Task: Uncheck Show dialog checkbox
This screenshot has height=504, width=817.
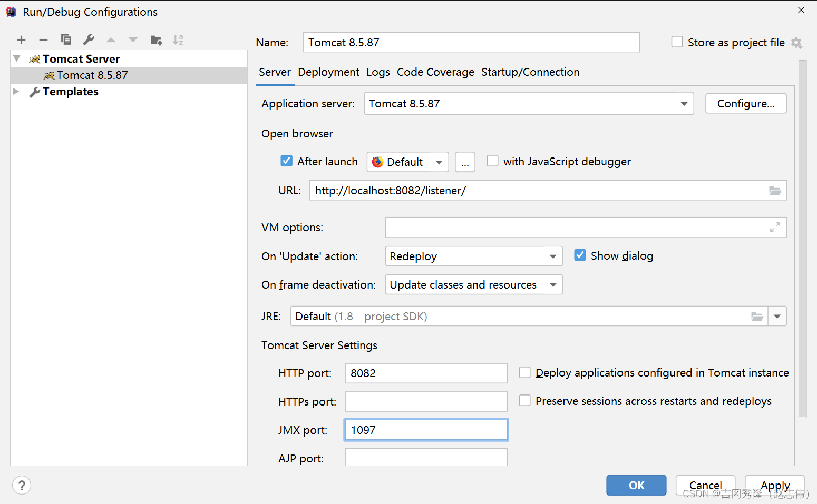Action: [580, 255]
